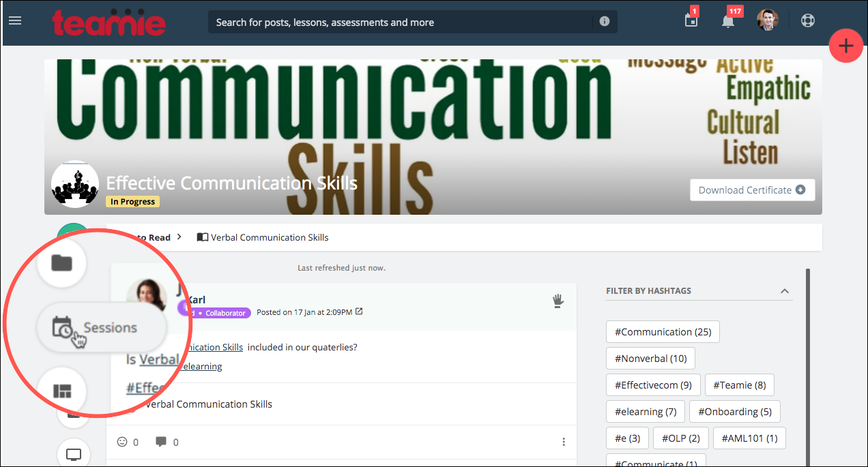Screen dimensions: 868x467
Task: Open Verbal Communication Skills breadcrumb lesson
Action: tap(263, 237)
